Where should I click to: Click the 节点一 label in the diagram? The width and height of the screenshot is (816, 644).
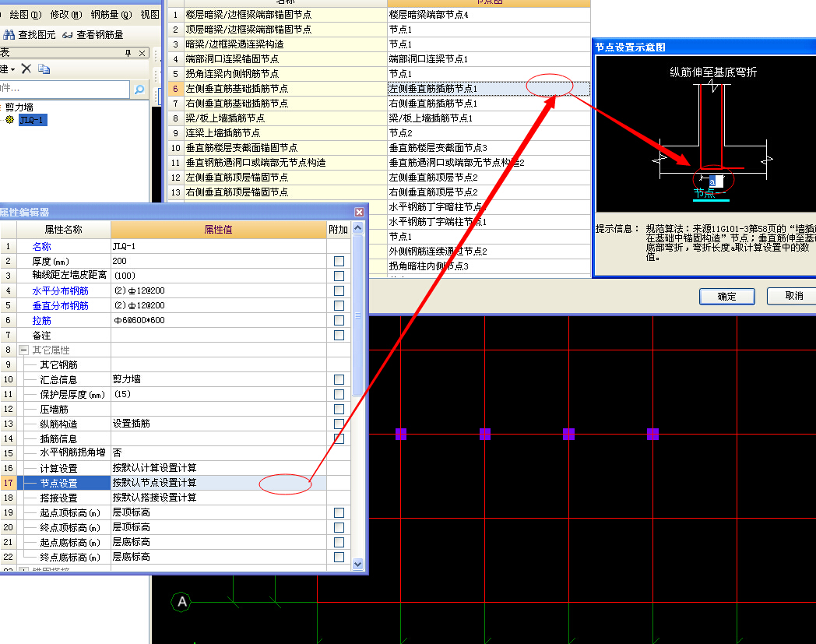click(711, 194)
